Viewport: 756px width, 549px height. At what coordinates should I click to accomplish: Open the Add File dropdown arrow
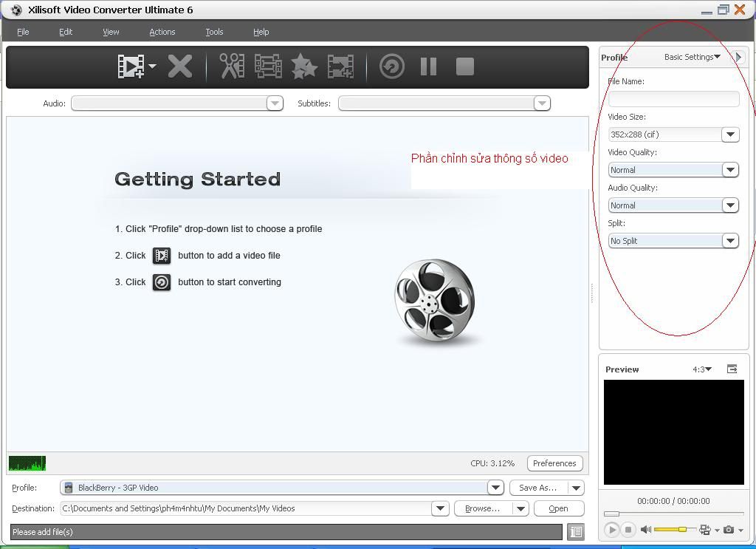pyautogui.click(x=152, y=66)
